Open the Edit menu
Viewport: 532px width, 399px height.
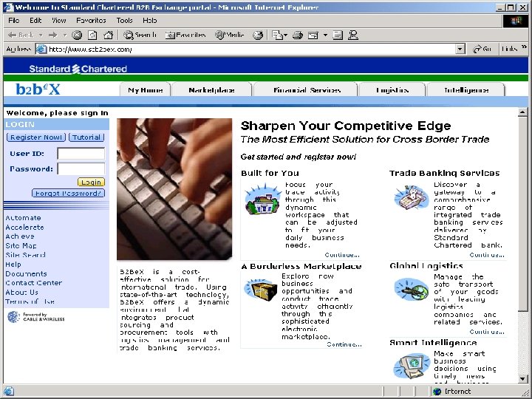click(35, 21)
